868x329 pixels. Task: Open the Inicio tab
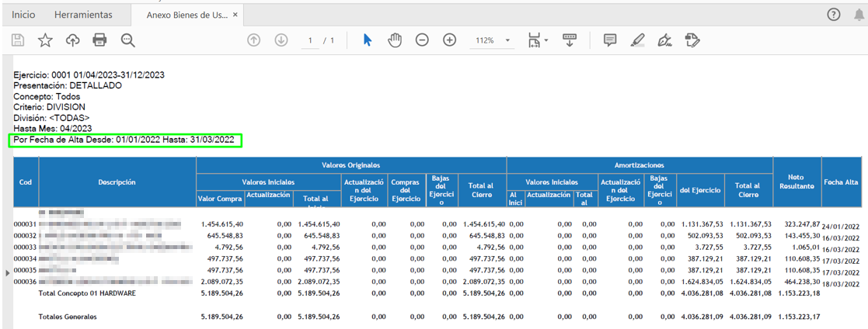[x=23, y=15]
